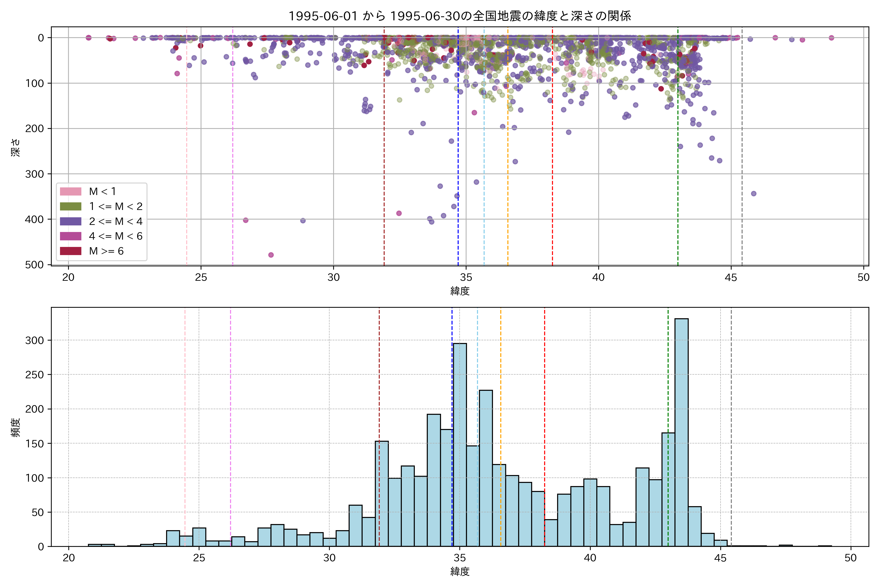Click the pink M < 1 legend swatch
Screen dimensions: 882x588
tap(71, 191)
